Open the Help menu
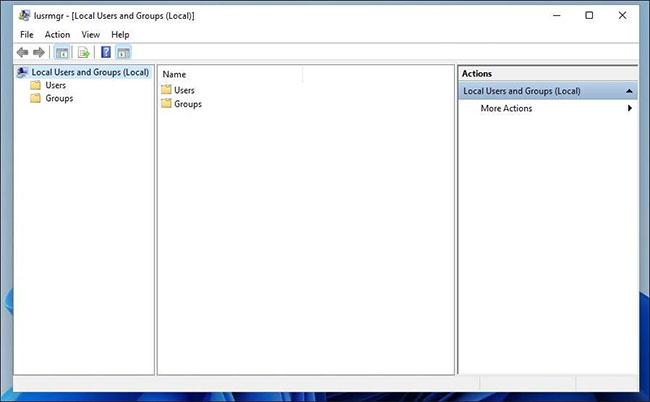Image resolution: width=650 pixels, height=402 pixels. coord(120,34)
